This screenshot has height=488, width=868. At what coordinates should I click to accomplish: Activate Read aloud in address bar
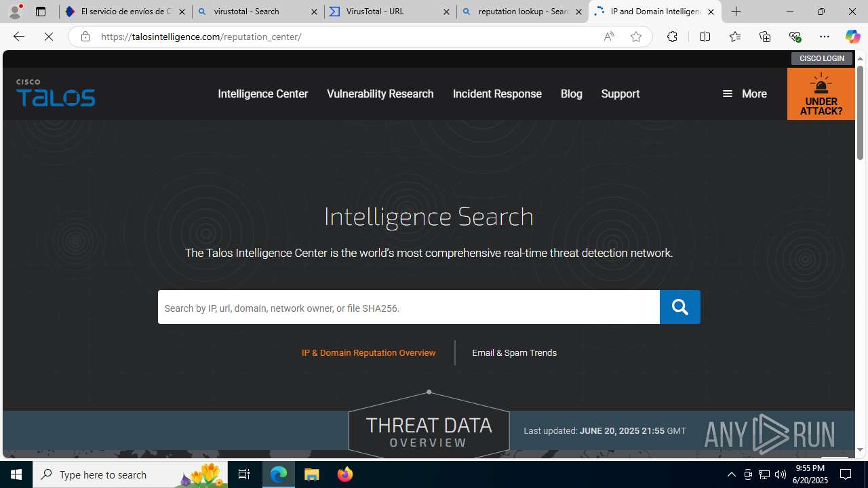[x=609, y=37]
